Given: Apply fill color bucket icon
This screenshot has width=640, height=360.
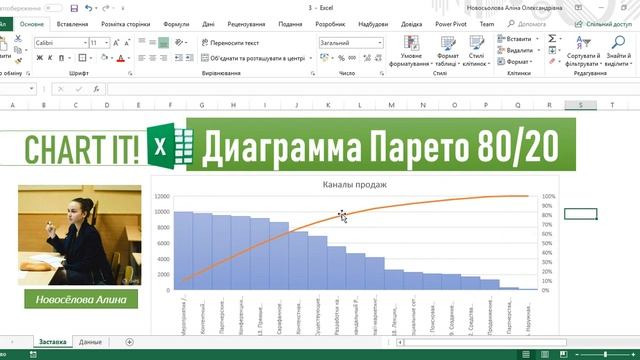Looking at the screenshot, I should (x=104, y=58).
